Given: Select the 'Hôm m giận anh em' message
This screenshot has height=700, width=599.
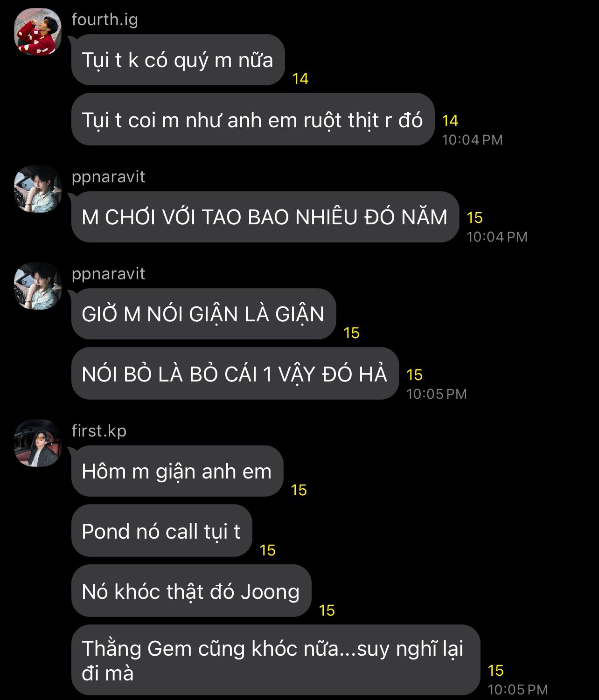Looking at the screenshot, I should pos(177,471).
